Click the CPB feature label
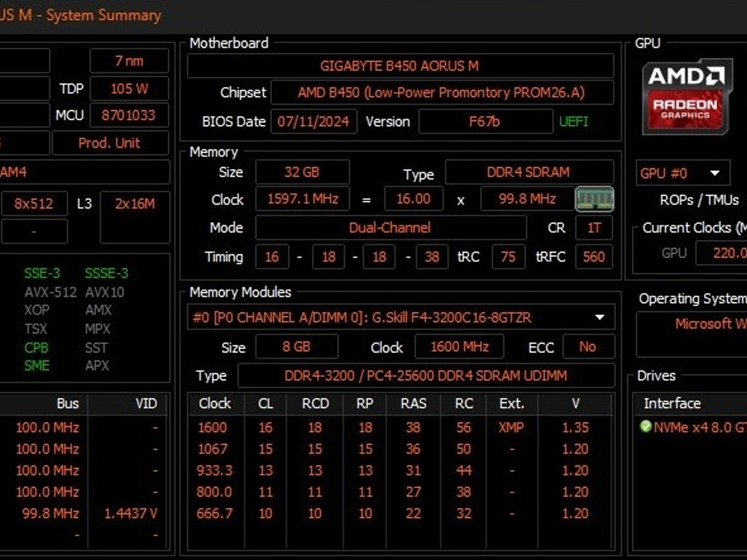 (36, 348)
